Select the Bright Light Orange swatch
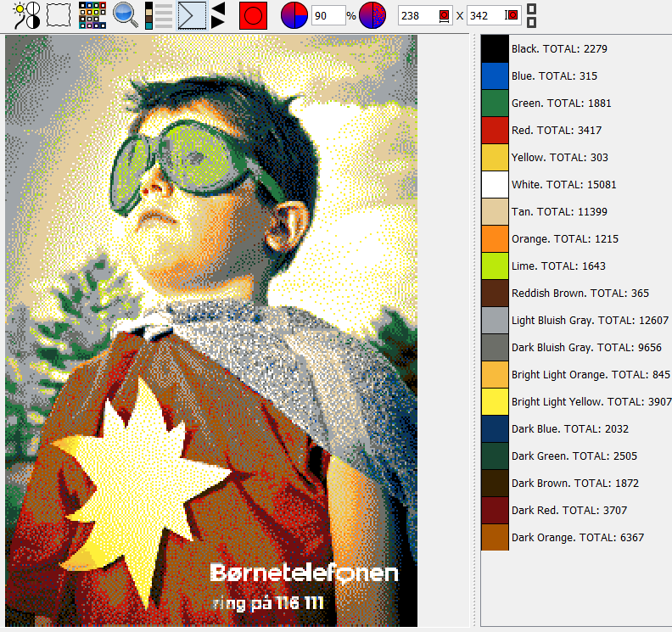Image resolution: width=672 pixels, height=632 pixels. point(495,374)
